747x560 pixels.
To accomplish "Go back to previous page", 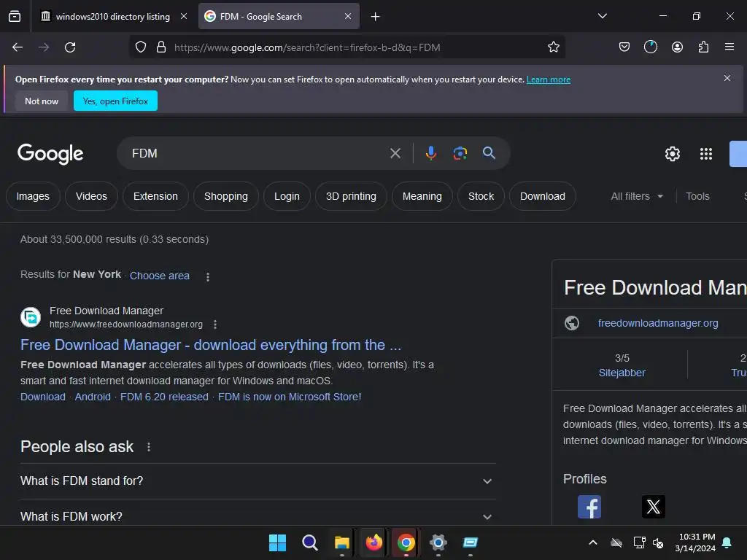I will (18, 47).
